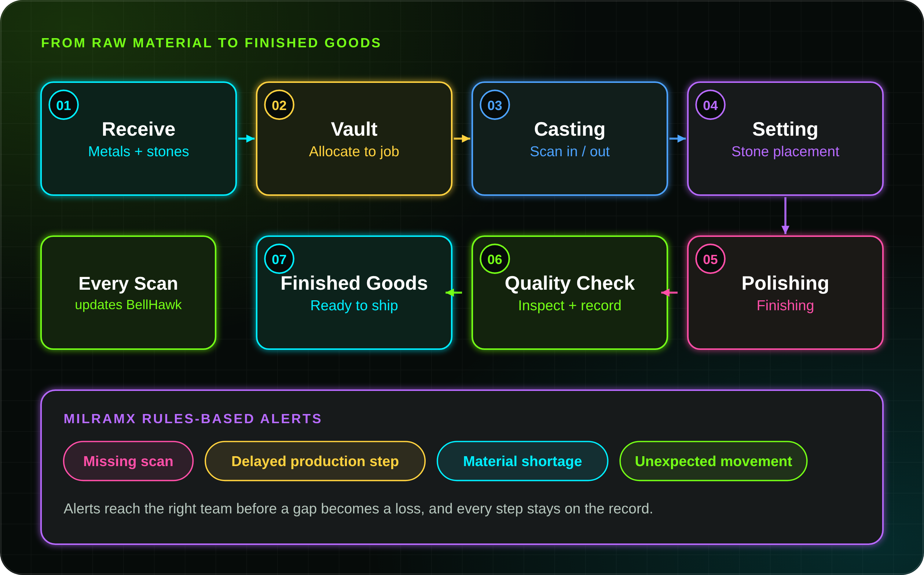Click the 'From Raw Material to Finished Goods' heading
Image resolution: width=924 pixels, height=575 pixels.
tap(211, 43)
